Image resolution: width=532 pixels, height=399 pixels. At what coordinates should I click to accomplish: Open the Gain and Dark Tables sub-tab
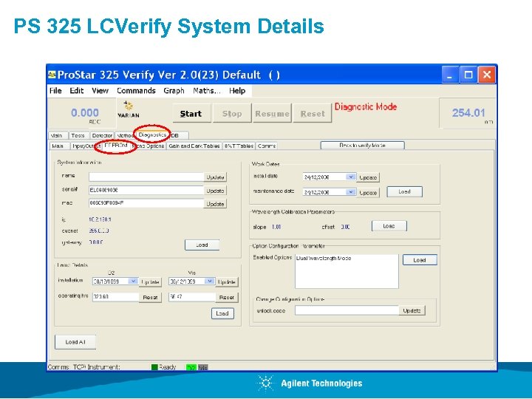(x=194, y=146)
